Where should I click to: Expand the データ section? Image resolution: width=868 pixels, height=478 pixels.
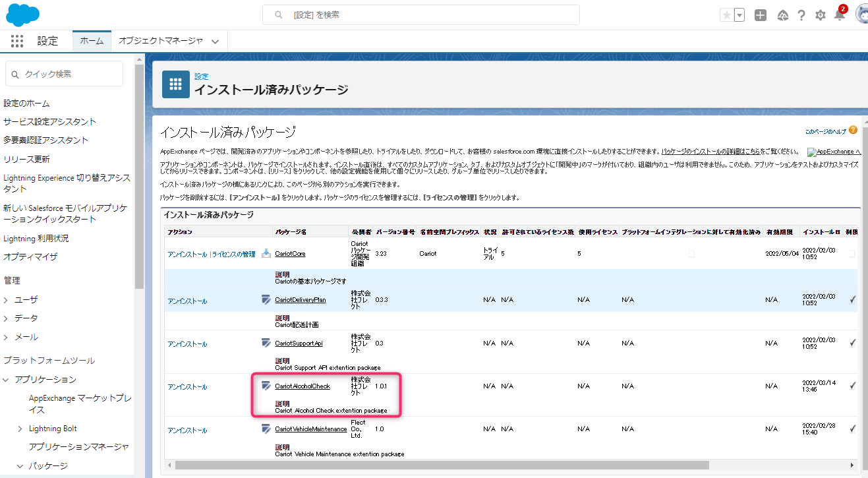coord(6,318)
